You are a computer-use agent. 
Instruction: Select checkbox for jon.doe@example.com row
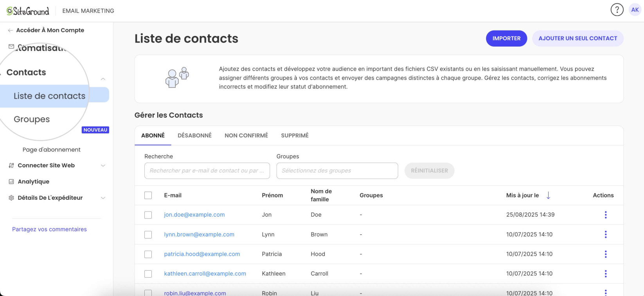[148, 215]
